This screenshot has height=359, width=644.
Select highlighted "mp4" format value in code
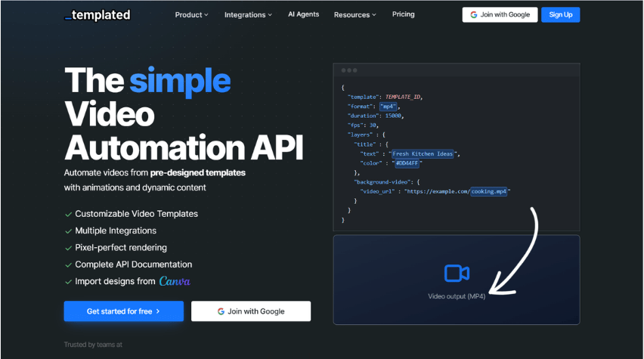coord(388,107)
